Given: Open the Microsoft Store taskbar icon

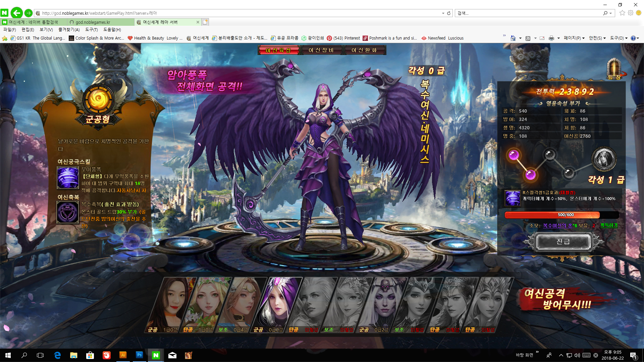Looking at the screenshot, I should click(90, 355).
